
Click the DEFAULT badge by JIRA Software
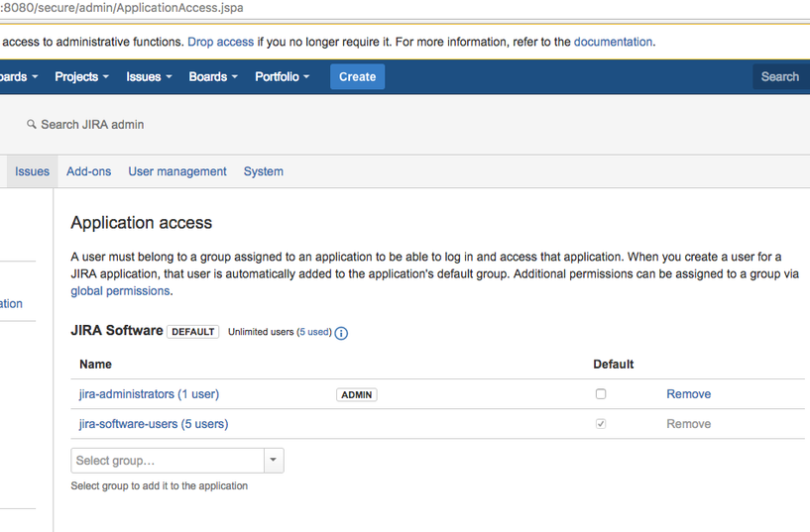coord(193,332)
